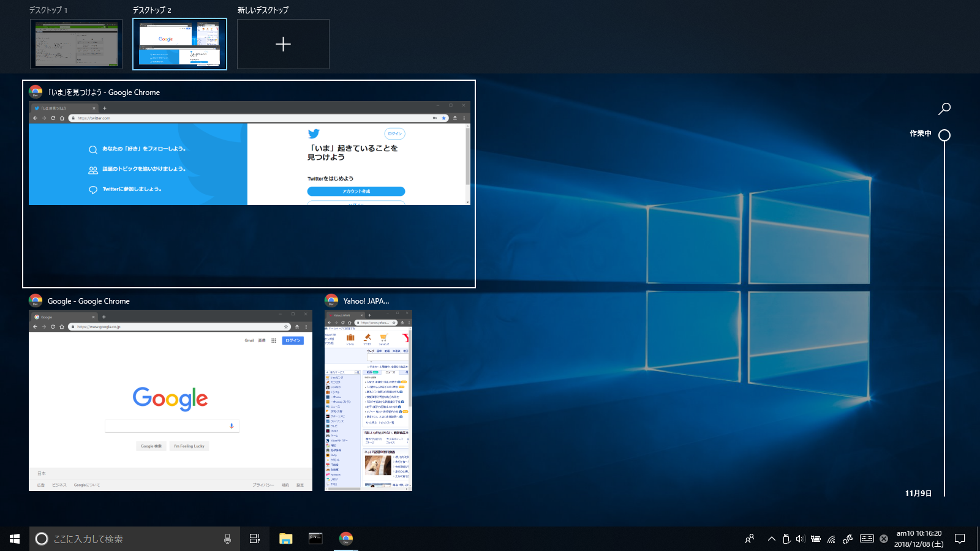Open File Explorer from the taskbar
Viewport: 980px width, 551px height.
pos(285,539)
